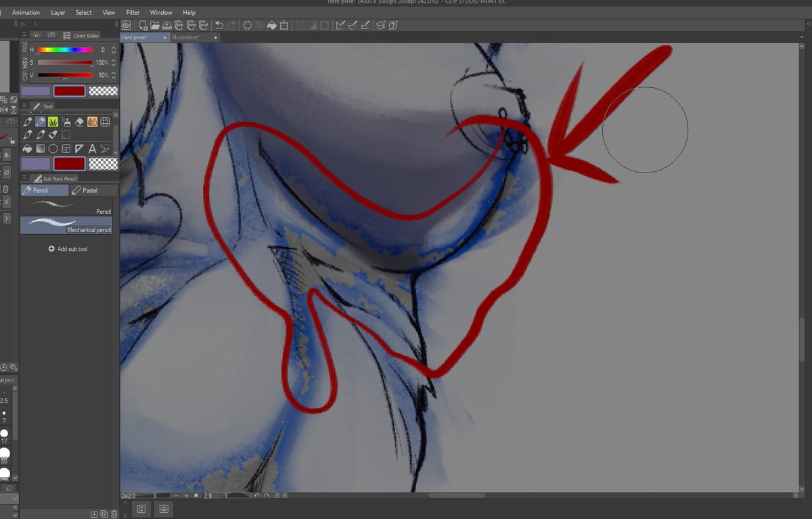Viewport: 812px width, 519px height.
Task: Select the Pencil tool
Action: pos(41,122)
